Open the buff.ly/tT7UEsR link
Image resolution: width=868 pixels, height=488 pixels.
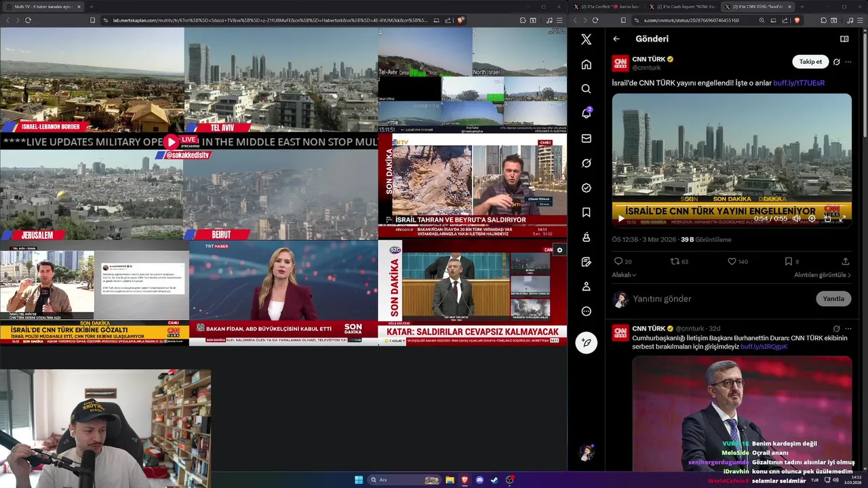coord(799,83)
